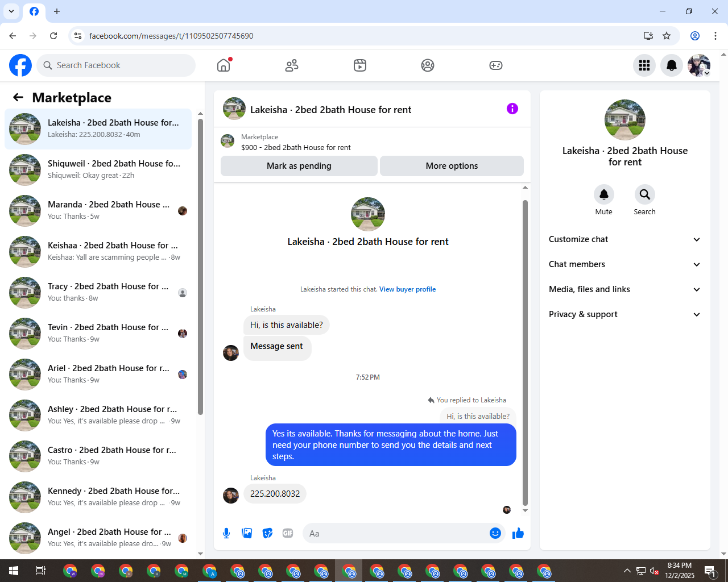Send a thumbs up like

pos(518,533)
